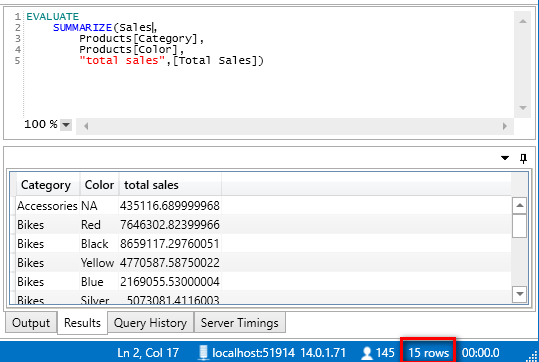Click the editor vertical scrollbar up arrow
Viewport: 539px width, 362px height.
pos(523,21)
